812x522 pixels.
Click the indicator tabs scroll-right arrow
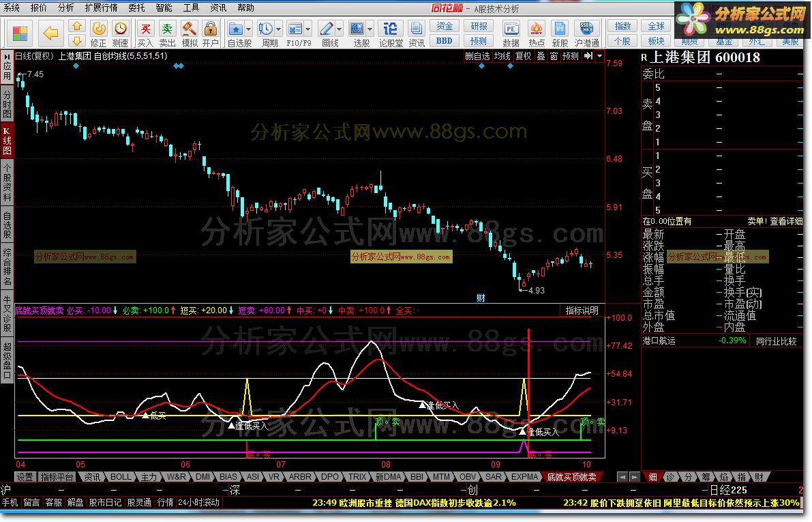[x=634, y=477]
